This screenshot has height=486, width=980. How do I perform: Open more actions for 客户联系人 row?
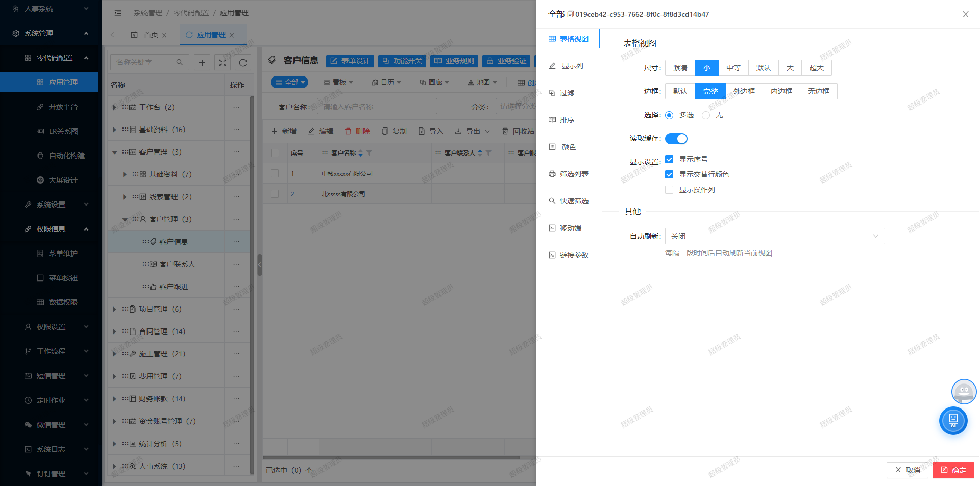(x=236, y=264)
